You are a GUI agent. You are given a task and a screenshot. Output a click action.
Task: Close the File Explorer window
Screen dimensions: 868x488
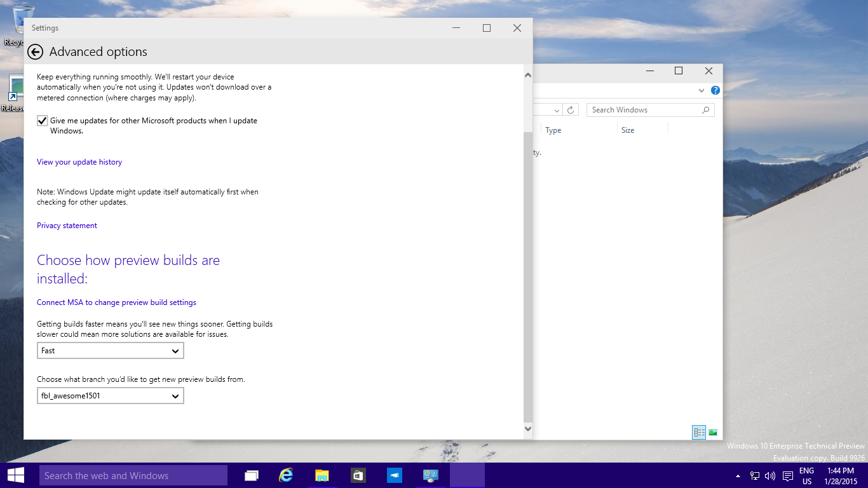(x=709, y=71)
